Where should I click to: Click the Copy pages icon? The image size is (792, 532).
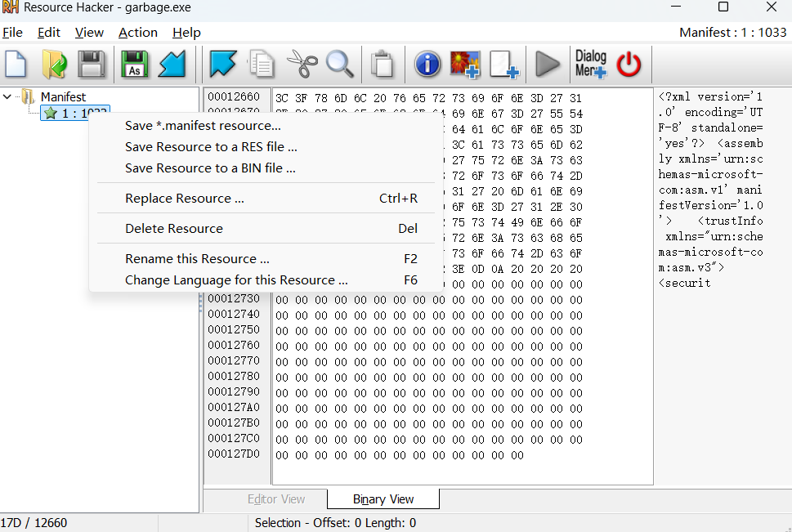tap(261, 65)
